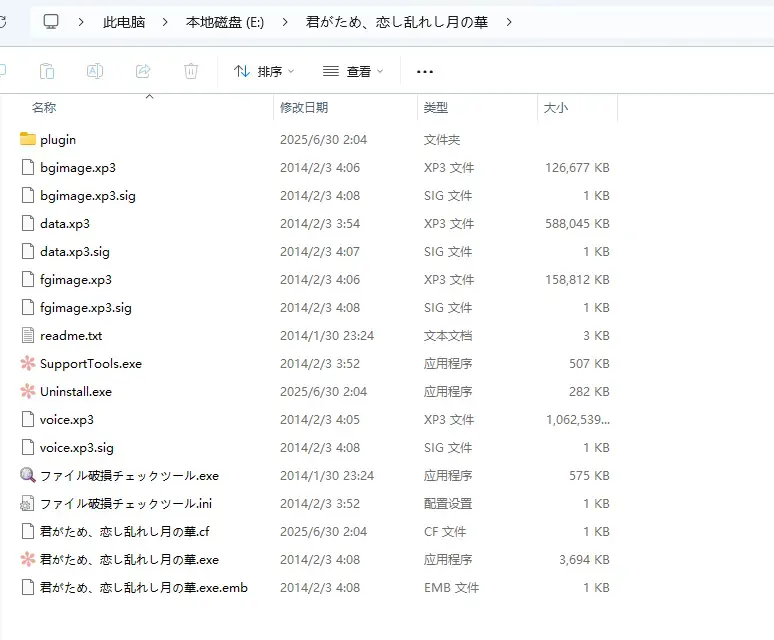
Task: Select the data.xp3.sig file icon
Action: [x=28, y=251]
